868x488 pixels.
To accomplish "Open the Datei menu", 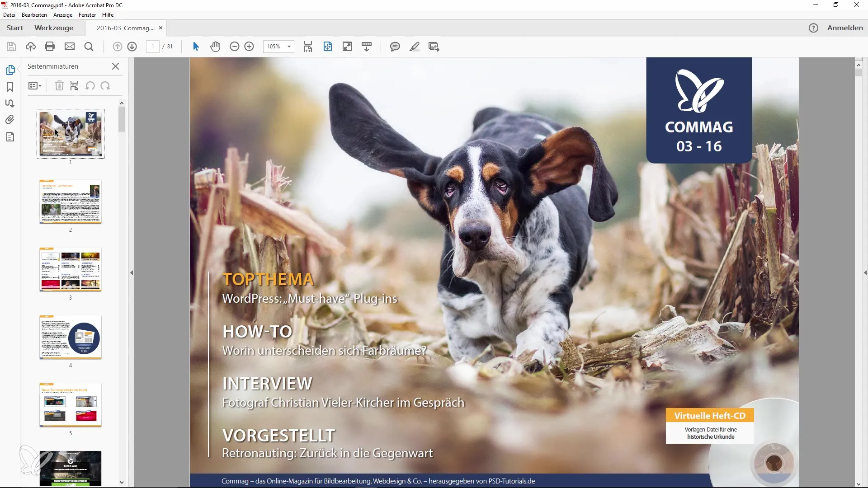I will click(9, 15).
